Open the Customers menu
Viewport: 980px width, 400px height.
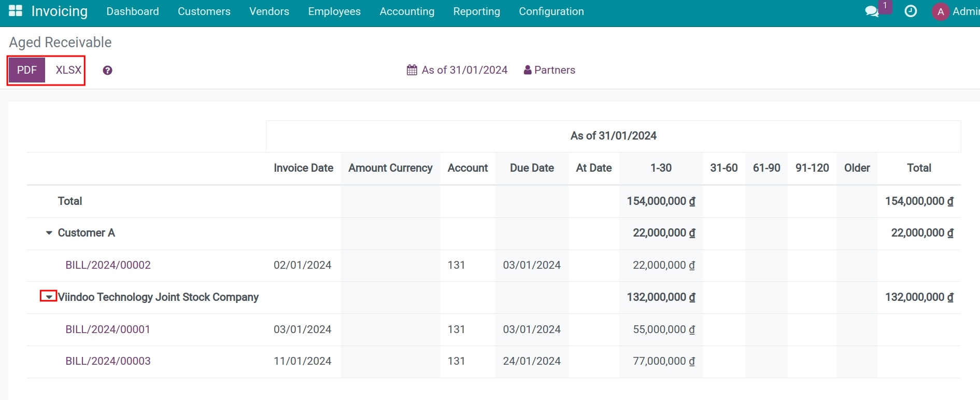click(204, 11)
